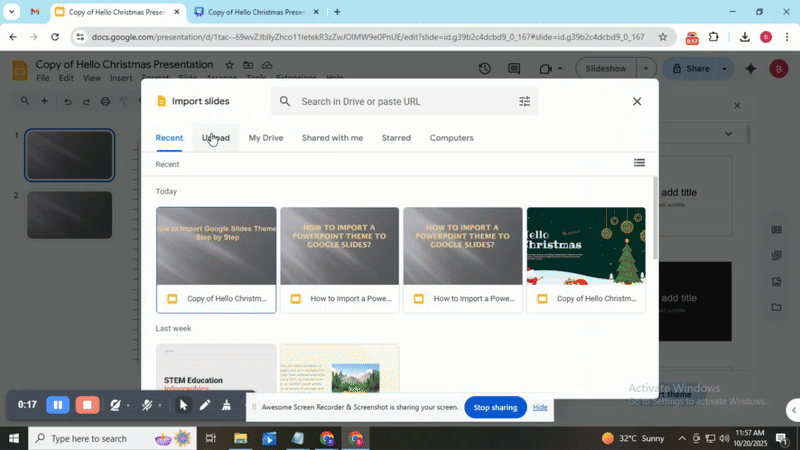Open the Shared with me tab

tap(332, 138)
